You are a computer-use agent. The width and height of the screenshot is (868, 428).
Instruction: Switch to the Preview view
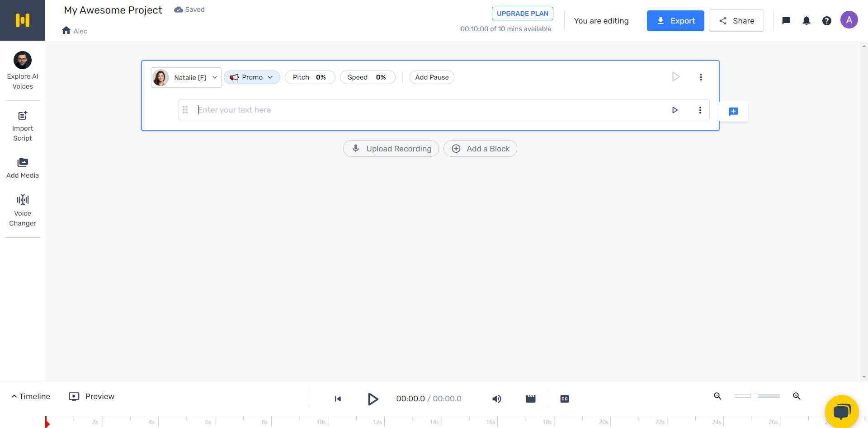click(91, 396)
